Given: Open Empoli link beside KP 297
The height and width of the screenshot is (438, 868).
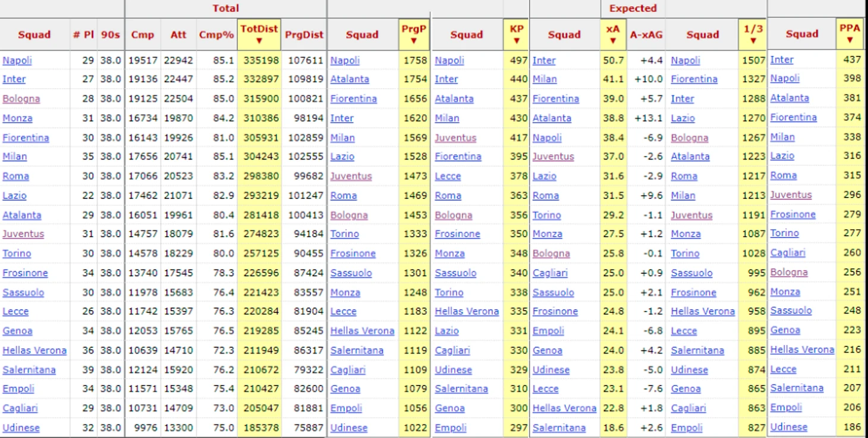Looking at the screenshot, I should pos(451,428).
